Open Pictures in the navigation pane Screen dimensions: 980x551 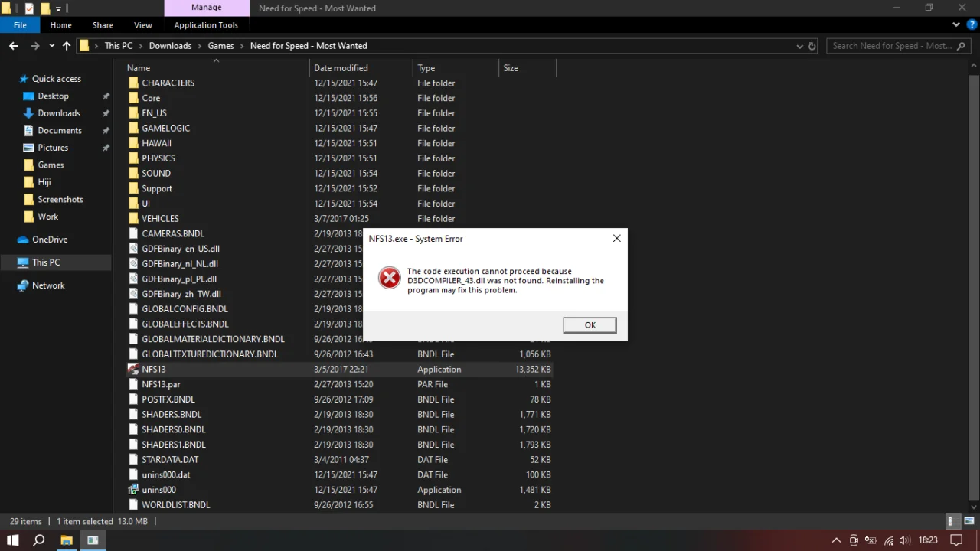coord(53,148)
